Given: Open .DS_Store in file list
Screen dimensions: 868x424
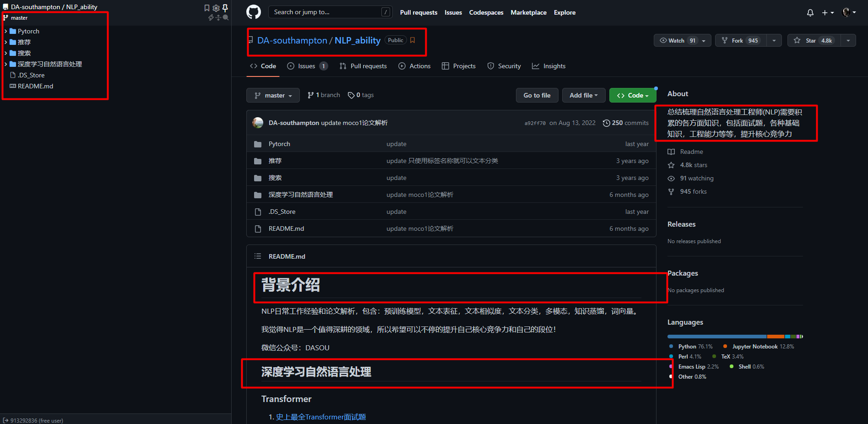Looking at the screenshot, I should tap(282, 212).
